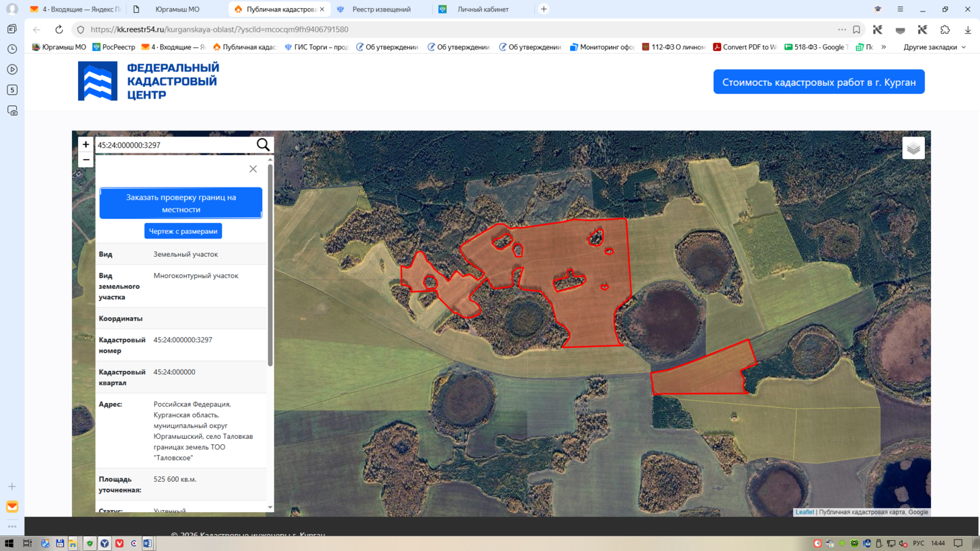Open the browser history sidebar icon
Image resolution: width=980 pixels, height=551 pixels.
tap(12, 49)
